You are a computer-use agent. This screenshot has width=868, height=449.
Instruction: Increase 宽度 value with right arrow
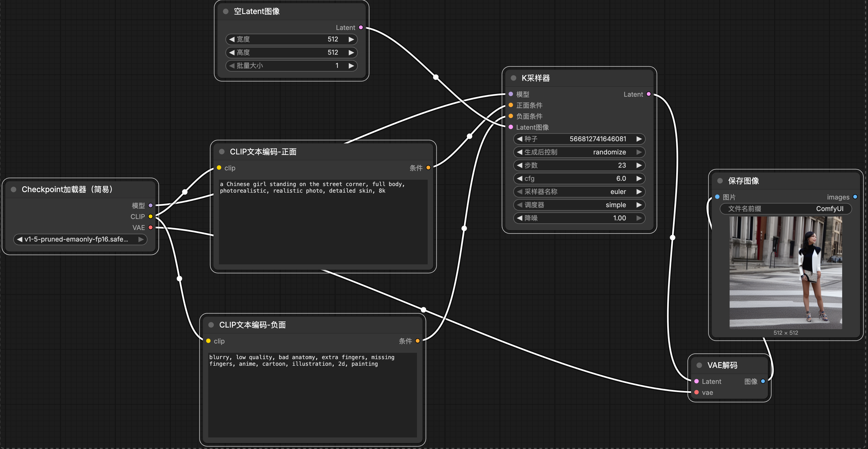coord(351,40)
